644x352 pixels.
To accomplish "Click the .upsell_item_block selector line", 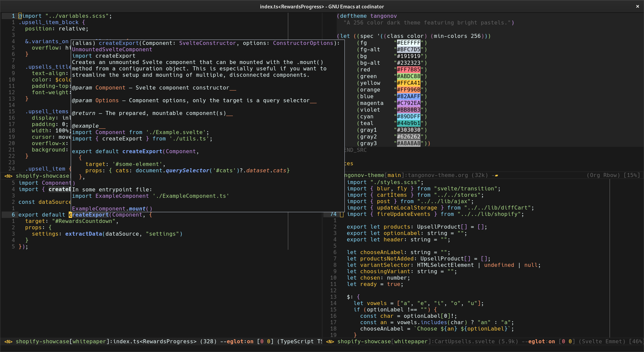I will [x=52, y=22].
